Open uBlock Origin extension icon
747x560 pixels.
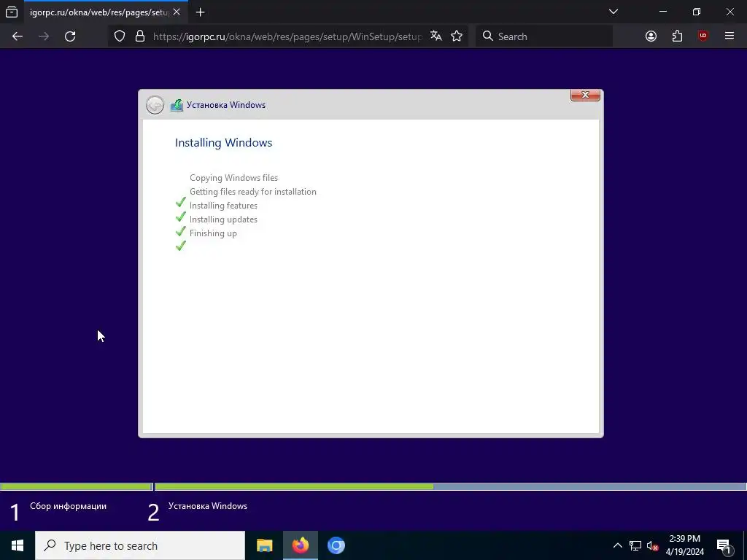(703, 36)
